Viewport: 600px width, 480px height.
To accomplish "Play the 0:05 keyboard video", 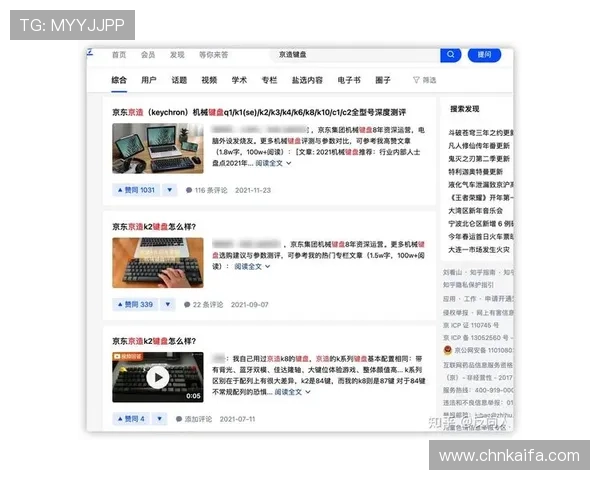I will click(158, 377).
